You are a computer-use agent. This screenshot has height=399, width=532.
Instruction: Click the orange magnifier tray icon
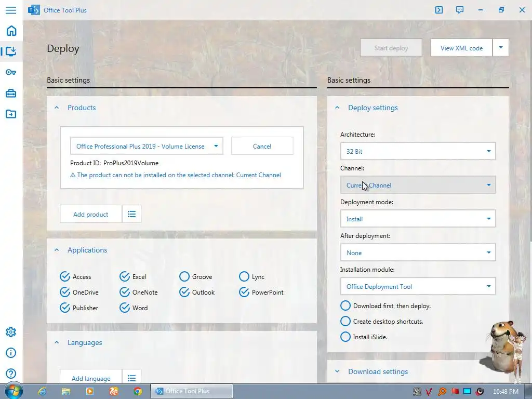tap(442, 392)
